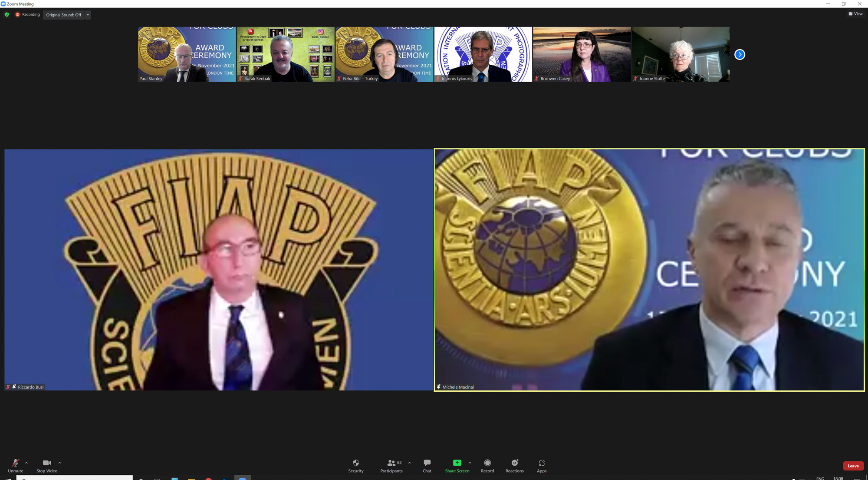Click Riccardo Busi's large video tile
The image size is (868, 480).
(219, 270)
